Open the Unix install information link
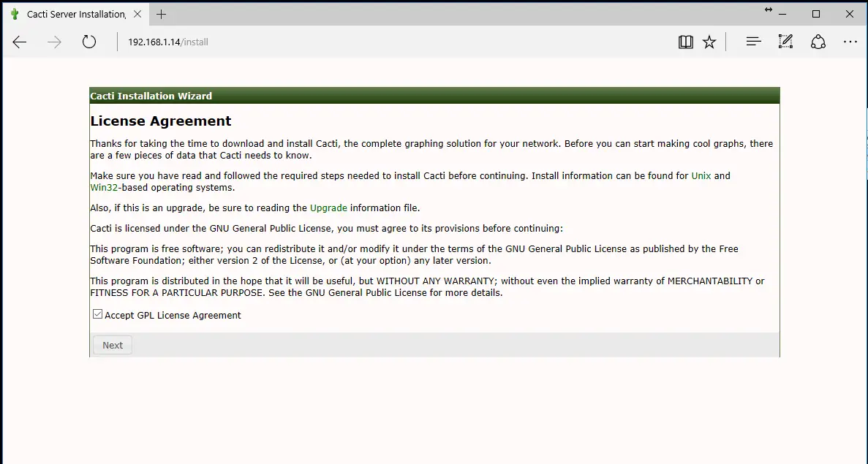The width and height of the screenshot is (868, 464). tap(701, 176)
